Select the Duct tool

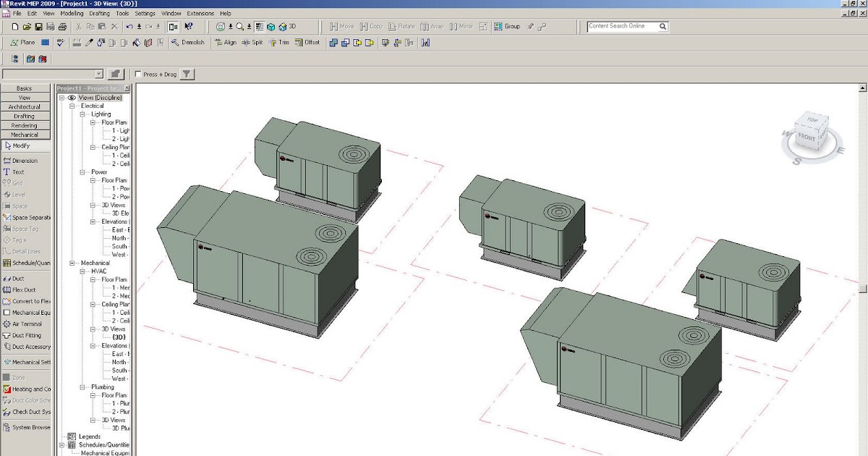coord(14,278)
